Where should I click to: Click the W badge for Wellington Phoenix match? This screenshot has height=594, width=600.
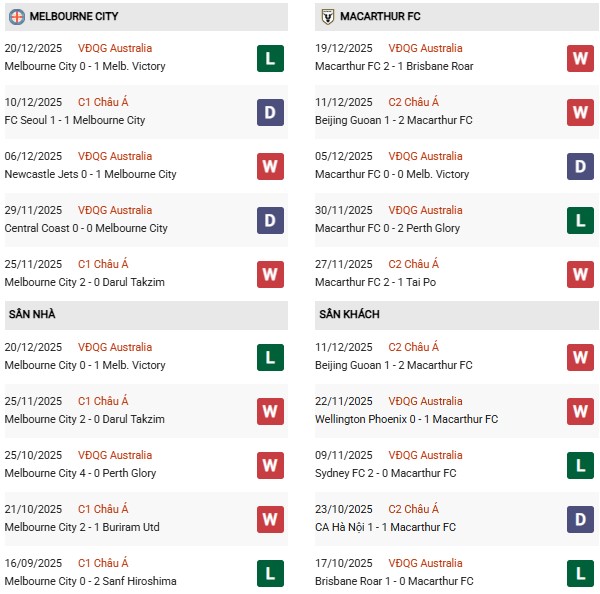coord(580,412)
